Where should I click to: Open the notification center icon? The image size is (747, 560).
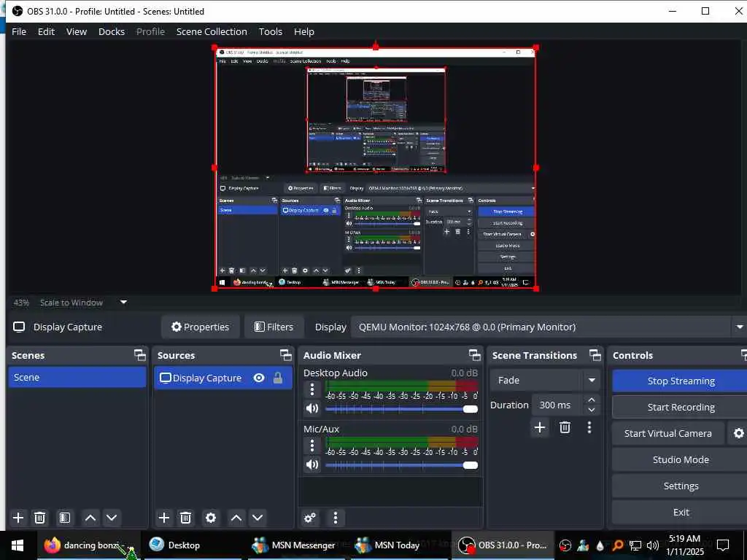point(723,545)
